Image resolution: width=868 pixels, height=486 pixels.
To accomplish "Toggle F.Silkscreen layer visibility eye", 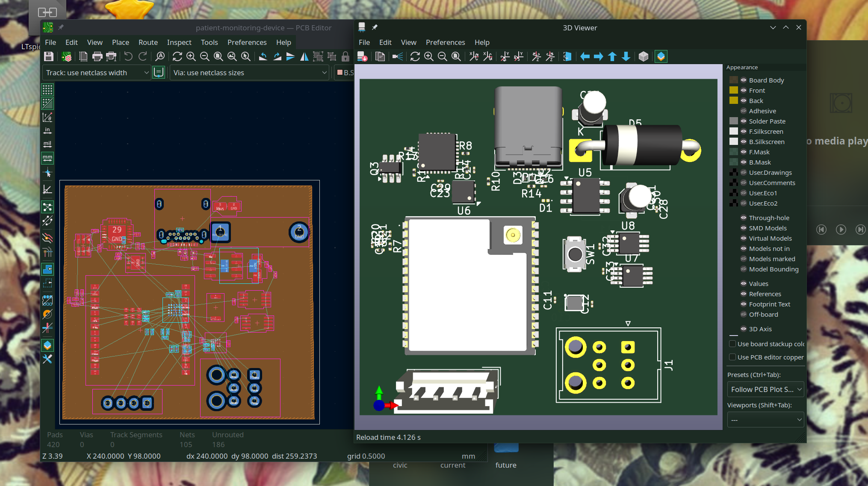I will pyautogui.click(x=744, y=132).
